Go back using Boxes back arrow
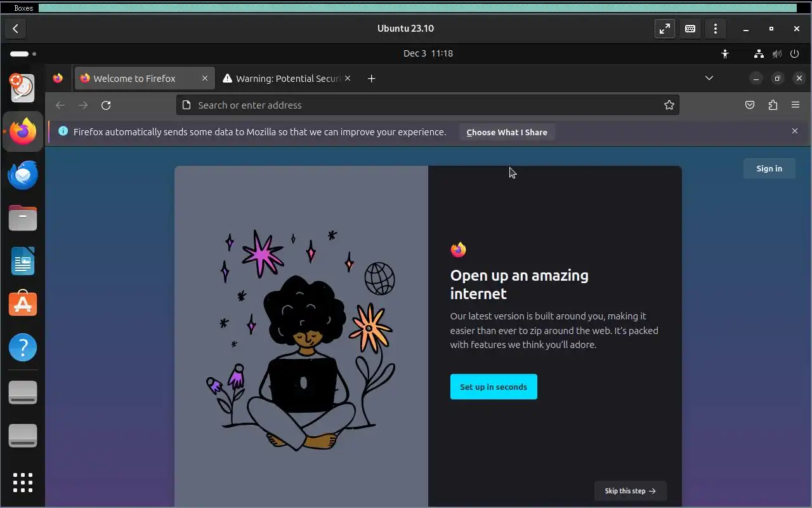Viewport: 812px width, 508px height. (15, 29)
